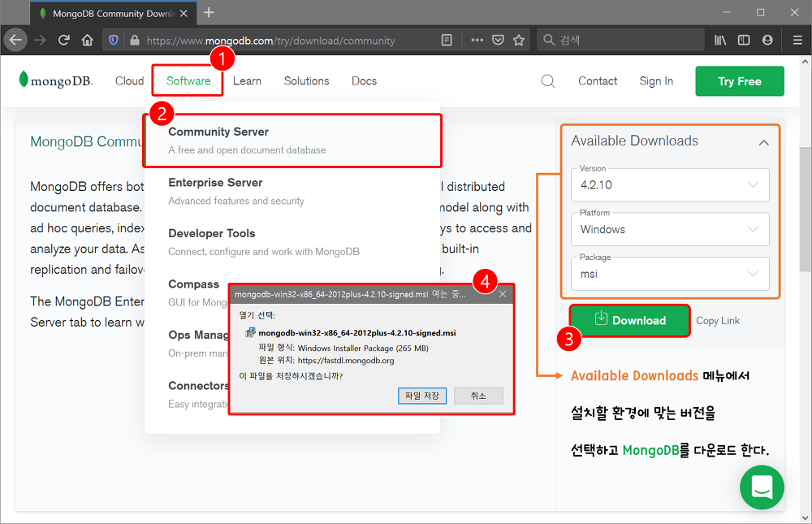Open the browser home page icon

tap(88, 40)
